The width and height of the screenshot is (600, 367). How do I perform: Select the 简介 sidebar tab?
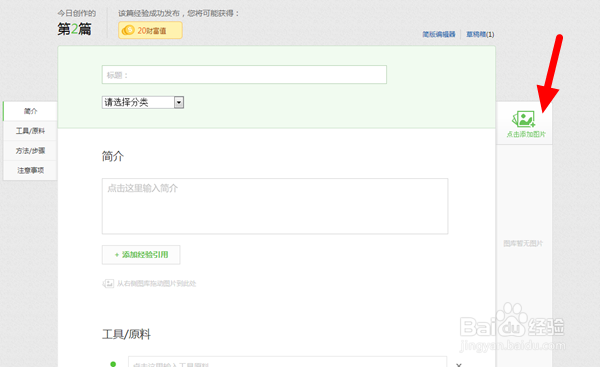(30, 111)
